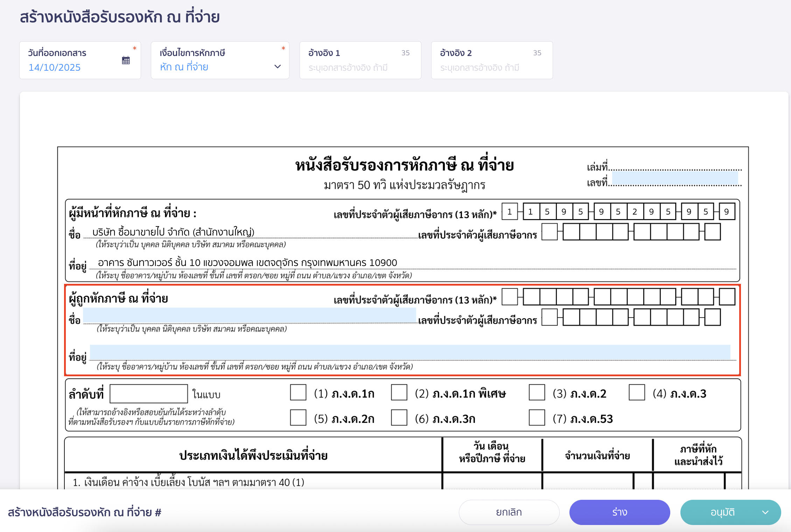Open the calendar date picker icon
The image size is (791, 532).
coord(126,60)
